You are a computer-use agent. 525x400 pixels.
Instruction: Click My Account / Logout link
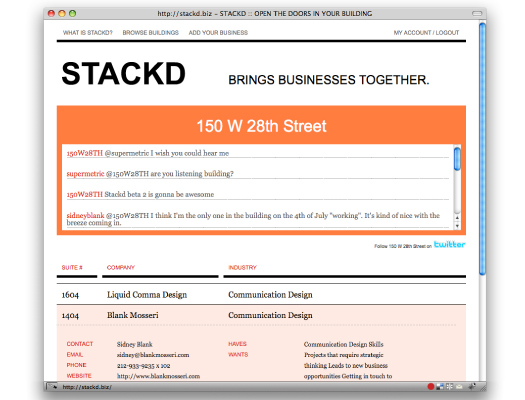click(x=426, y=32)
